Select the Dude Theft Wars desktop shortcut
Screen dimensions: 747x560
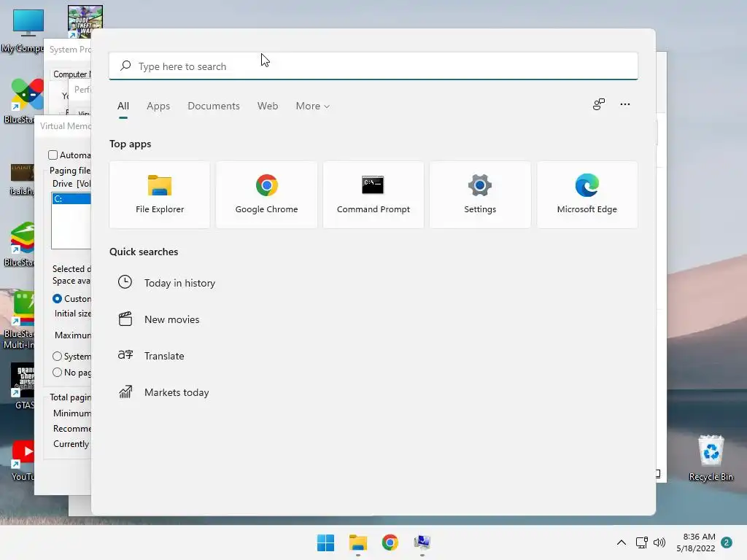coord(85,21)
